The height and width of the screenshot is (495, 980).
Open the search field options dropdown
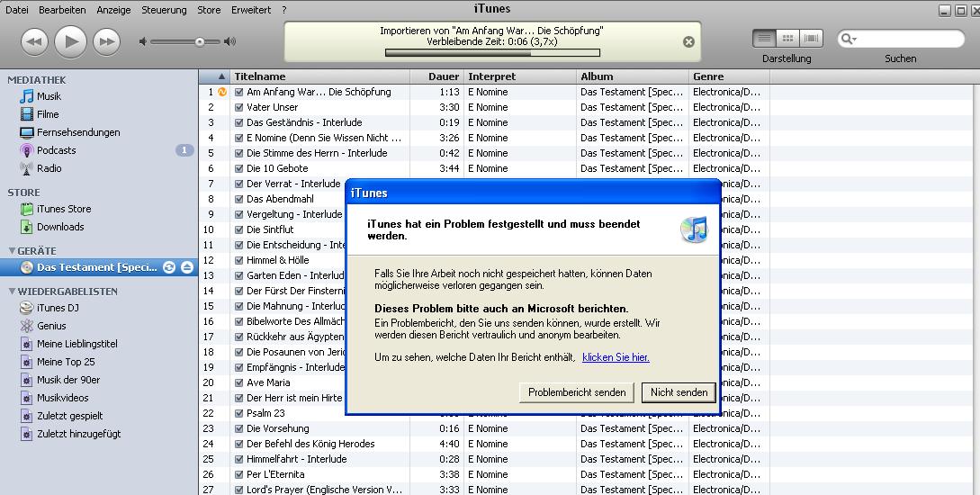[849, 40]
